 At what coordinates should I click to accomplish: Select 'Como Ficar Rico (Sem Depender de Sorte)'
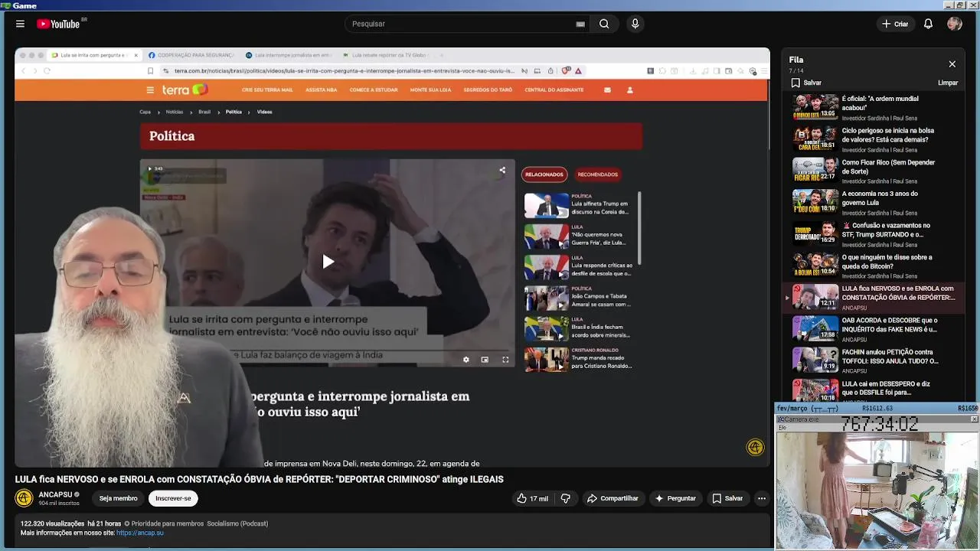tap(873, 171)
